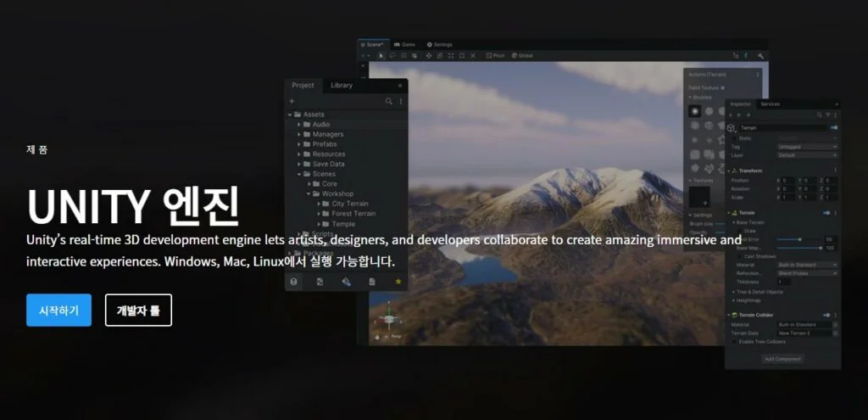The height and width of the screenshot is (420, 868).
Task: Expand the Audio folder
Action: (299, 125)
